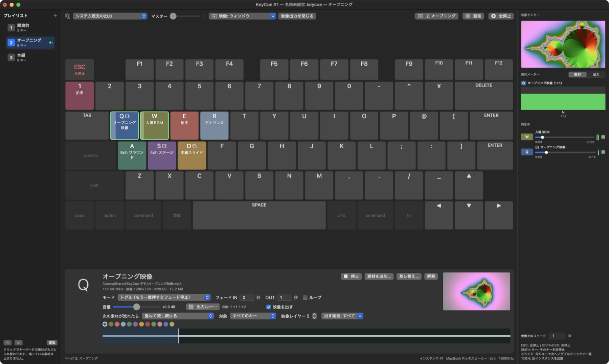The width and height of the screenshot is (609, 364).
Task: Click the 映像出力を閉じる button
Action: coord(297,16)
